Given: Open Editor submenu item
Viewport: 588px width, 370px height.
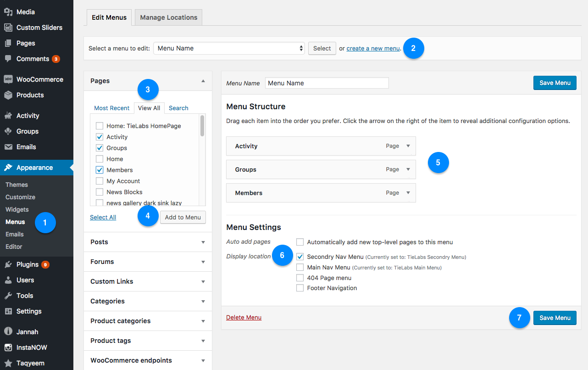Looking at the screenshot, I should tap(14, 247).
